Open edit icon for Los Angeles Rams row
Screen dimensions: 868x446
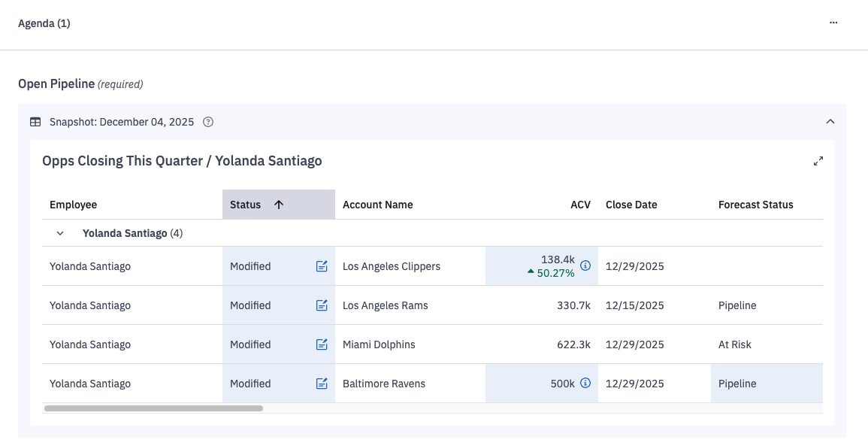click(322, 305)
